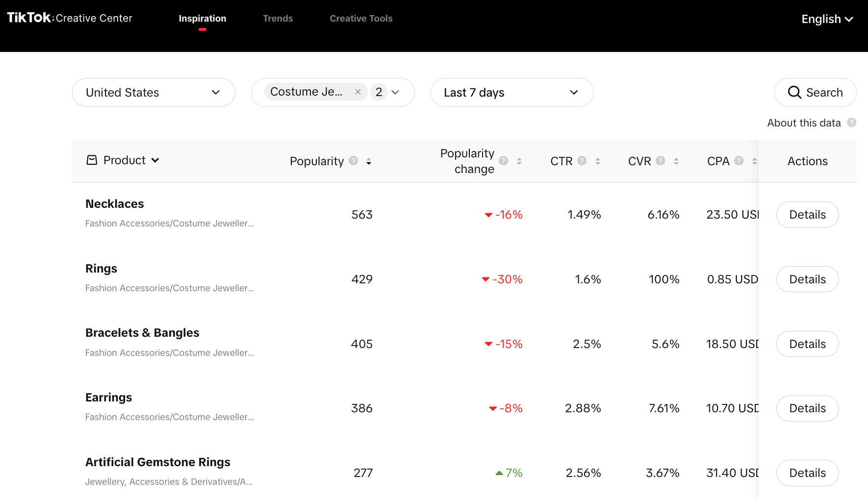Open the Creative Tools tab
Image resolution: width=868 pixels, height=499 pixels.
[361, 19]
